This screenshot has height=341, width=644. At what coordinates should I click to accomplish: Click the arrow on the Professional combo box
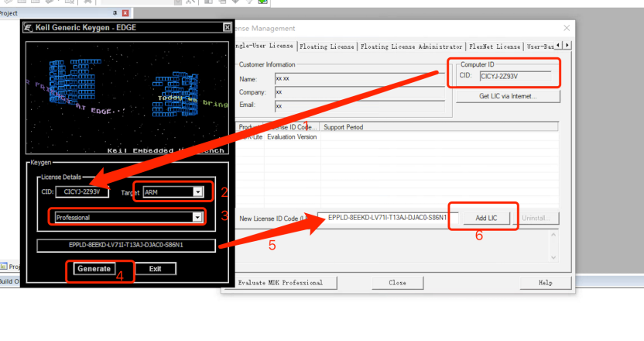point(197,217)
